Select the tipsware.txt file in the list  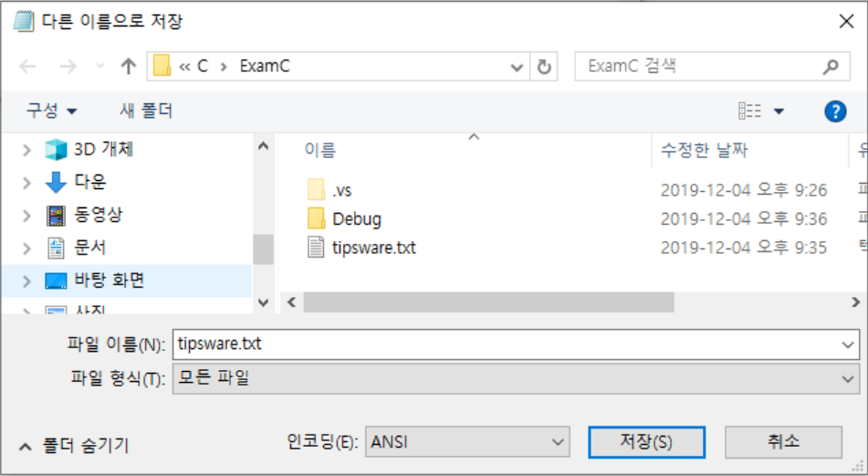click(373, 248)
